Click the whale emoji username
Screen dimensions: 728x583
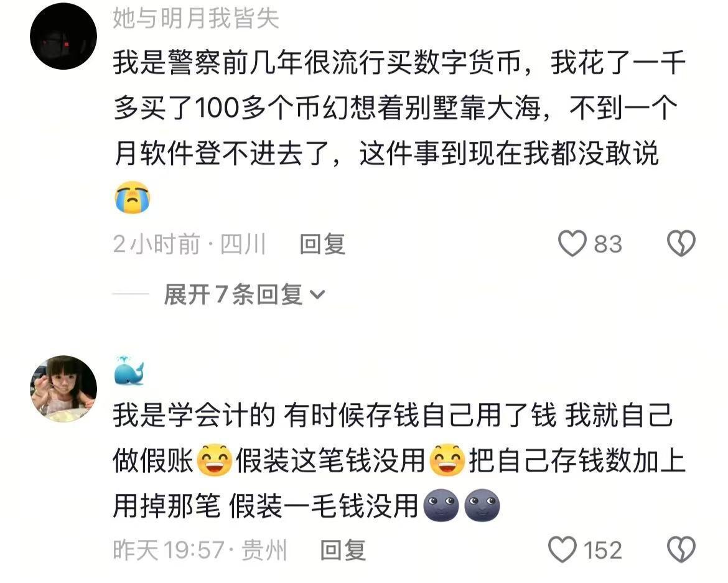pyautogui.click(x=129, y=371)
